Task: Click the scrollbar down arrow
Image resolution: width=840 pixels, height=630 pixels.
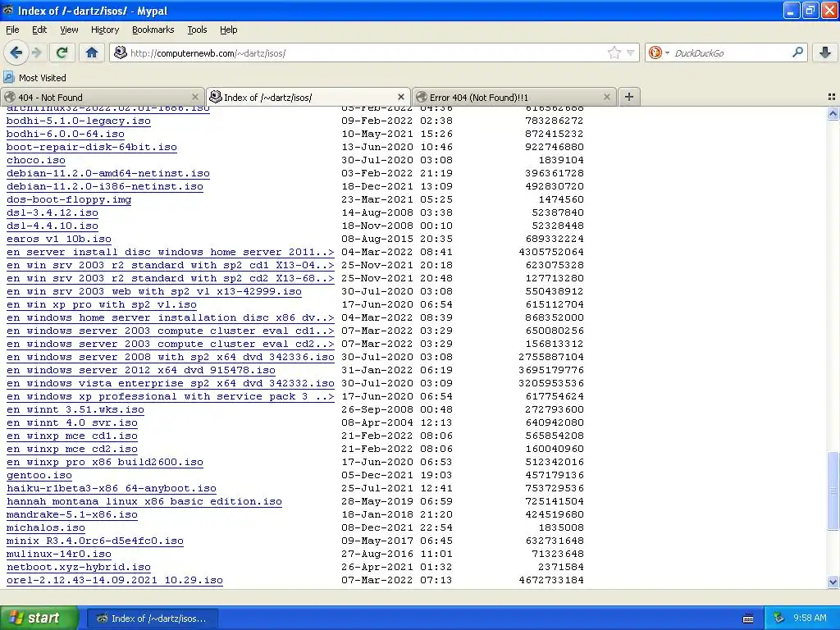Action: click(833, 582)
